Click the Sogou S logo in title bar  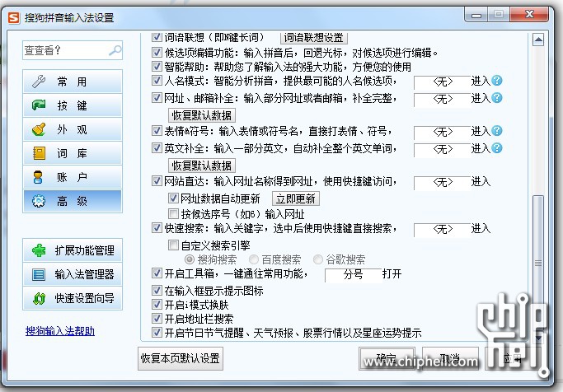[13, 17]
